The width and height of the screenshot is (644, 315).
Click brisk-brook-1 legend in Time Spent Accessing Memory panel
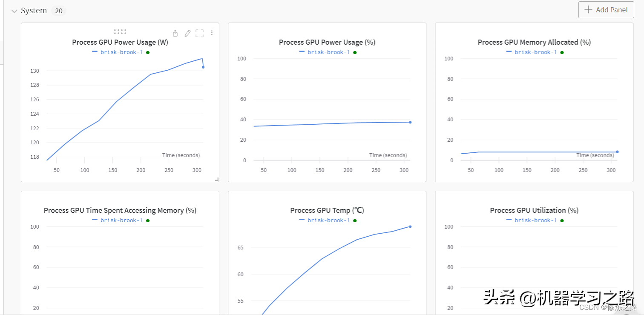[x=121, y=220]
